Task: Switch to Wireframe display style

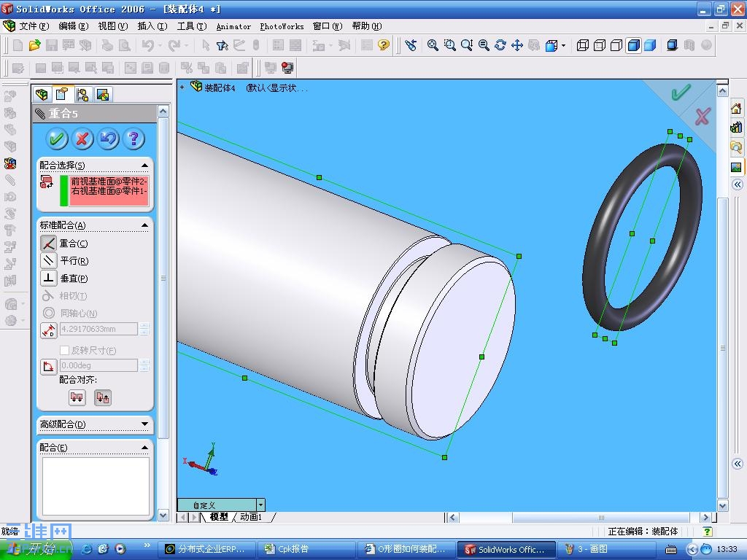Action: [x=582, y=45]
